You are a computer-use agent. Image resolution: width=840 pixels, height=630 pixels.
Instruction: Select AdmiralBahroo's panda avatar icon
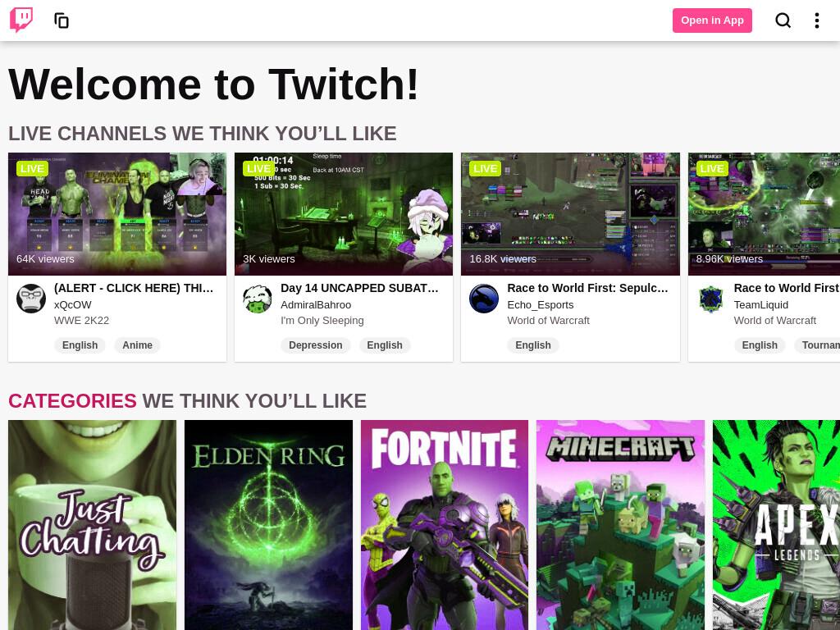tap(258, 299)
